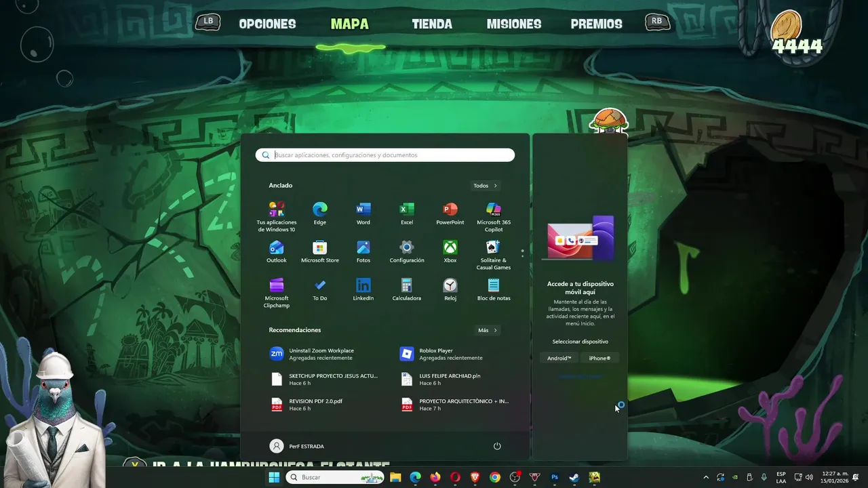Open Edge from the taskbar
Viewport: 868px width, 488px height.
415,477
